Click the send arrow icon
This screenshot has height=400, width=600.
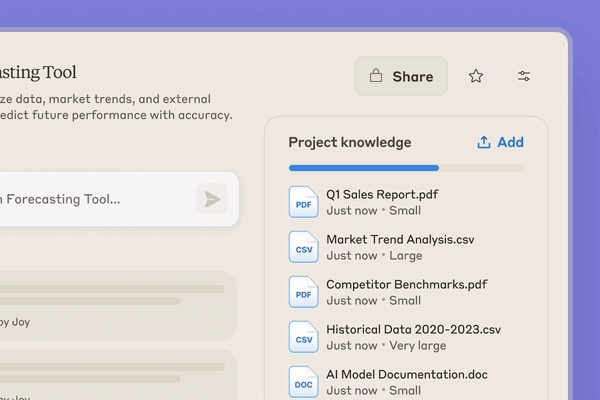[212, 199]
